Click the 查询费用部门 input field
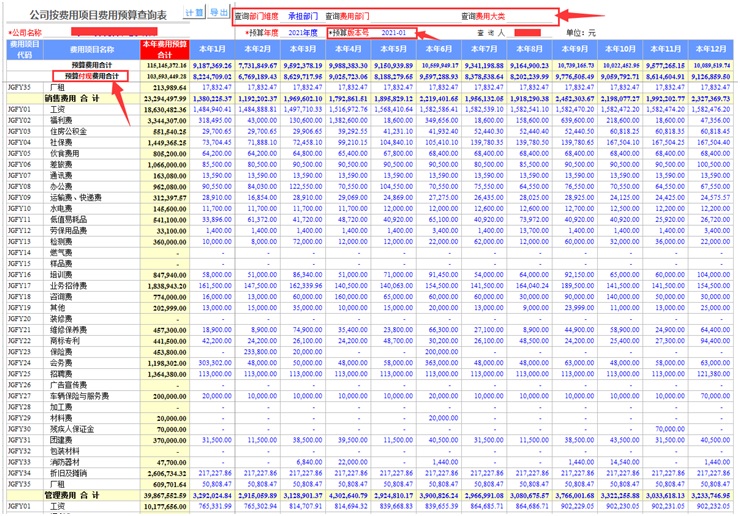The height and width of the screenshot is (516, 740). (x=414, y=17)
